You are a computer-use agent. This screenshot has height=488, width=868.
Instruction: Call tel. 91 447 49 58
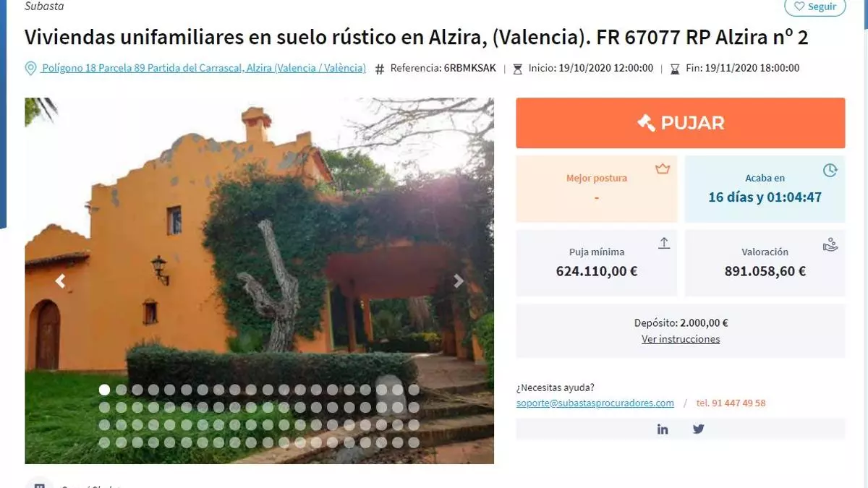pos(731,403)
